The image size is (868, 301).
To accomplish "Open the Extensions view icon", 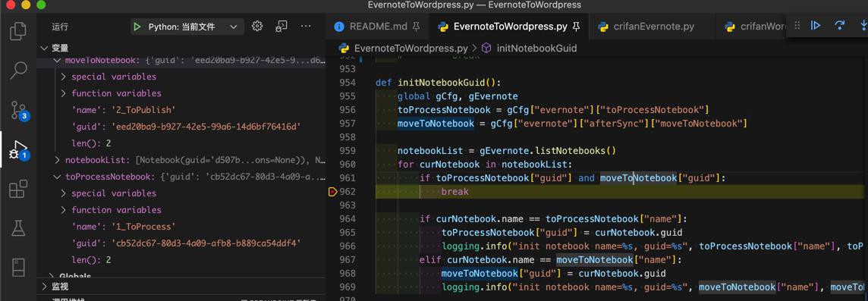I will click(18, 190).
